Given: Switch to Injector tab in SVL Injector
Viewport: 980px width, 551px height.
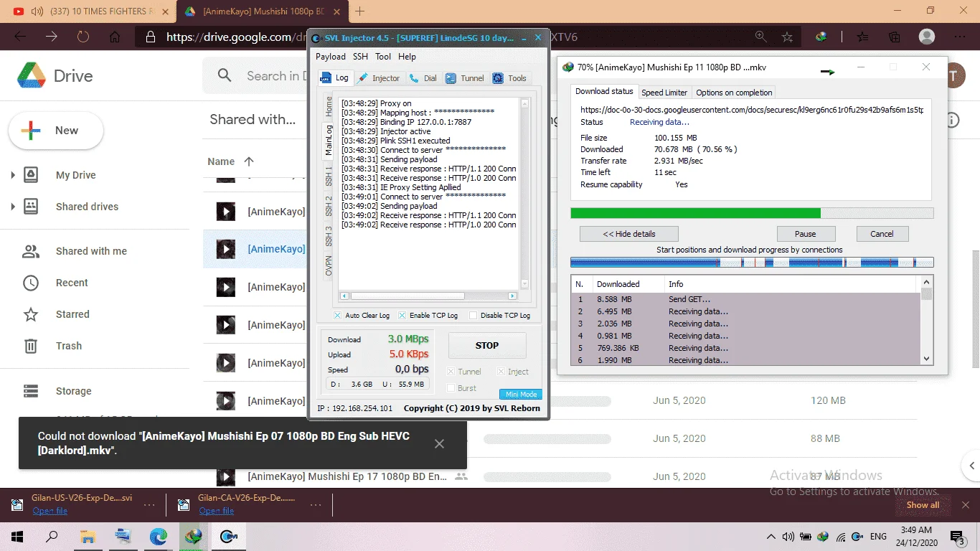Looking at the screenshot, I should tap(379, 78).
